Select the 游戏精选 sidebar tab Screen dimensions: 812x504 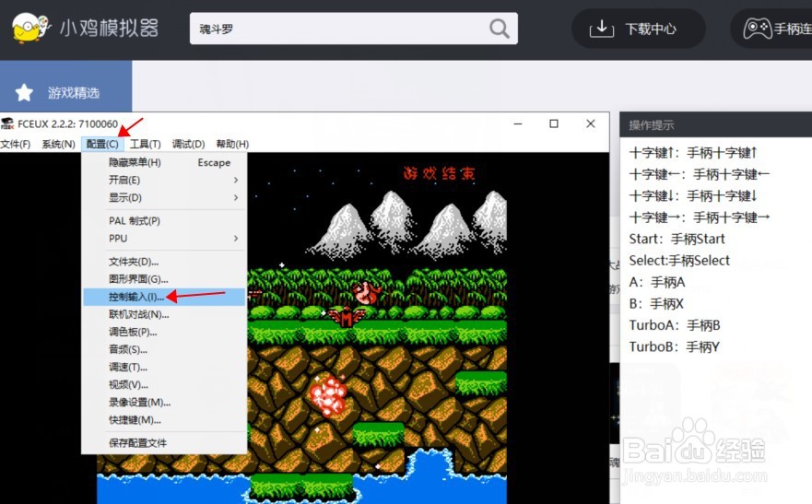(65, 87)
